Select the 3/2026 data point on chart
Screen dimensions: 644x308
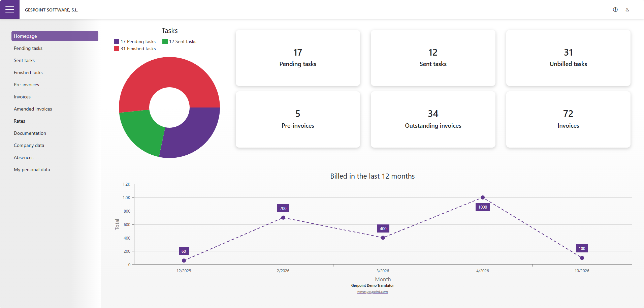[x=383, y=238]
